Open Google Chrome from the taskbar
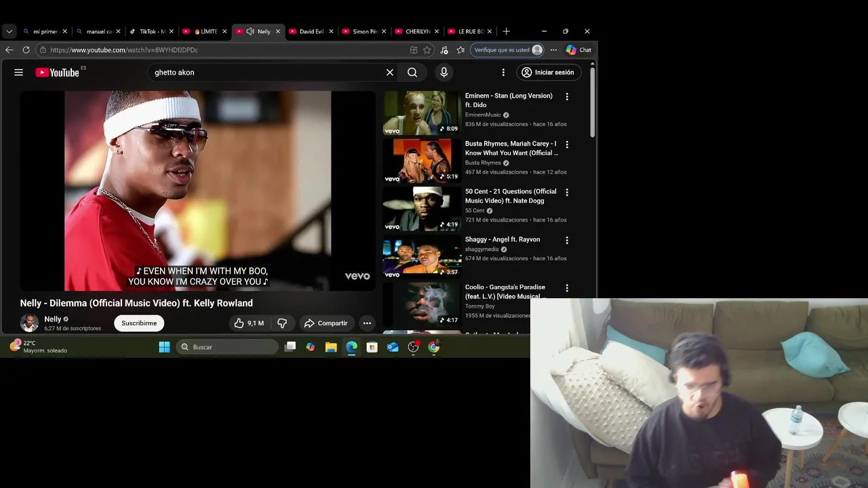This screenshot has height=488, width=868. point(434,347)
